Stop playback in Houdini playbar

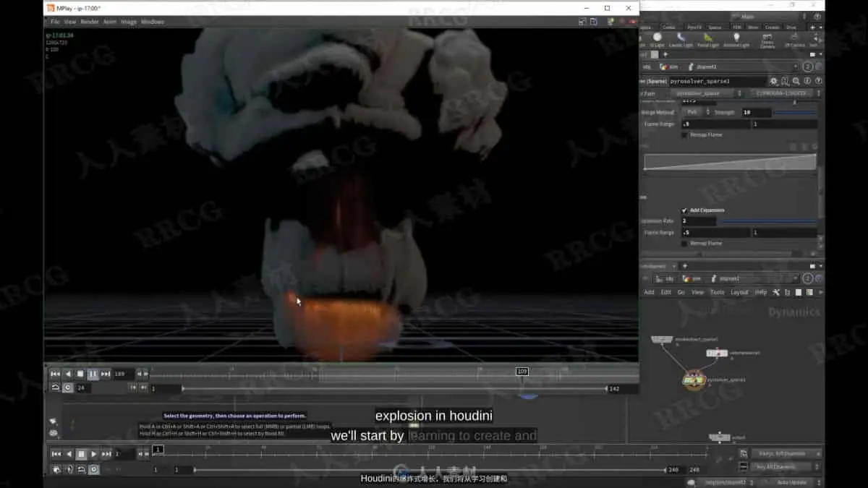pyautogui.click(x=81, y=454)
